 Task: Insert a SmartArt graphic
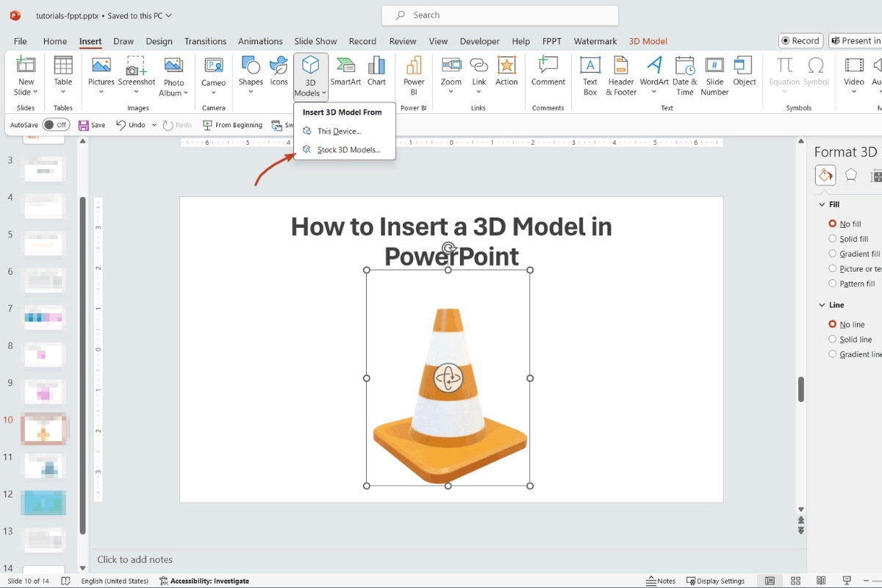[x=345, y=73]
